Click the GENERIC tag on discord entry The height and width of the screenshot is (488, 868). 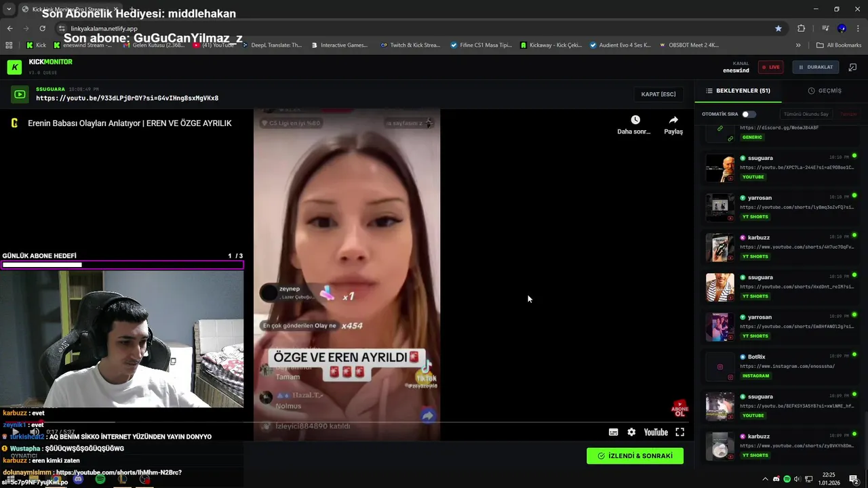[x=752, y=138]
